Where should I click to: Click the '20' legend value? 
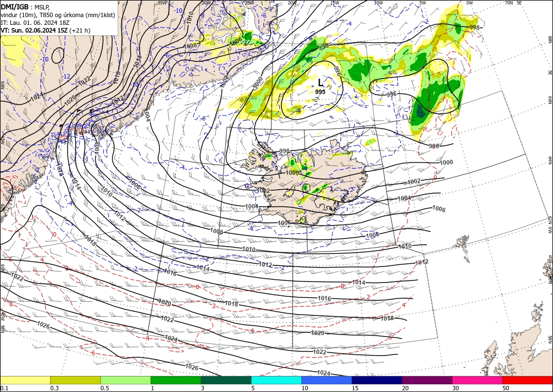pos(405,388)
